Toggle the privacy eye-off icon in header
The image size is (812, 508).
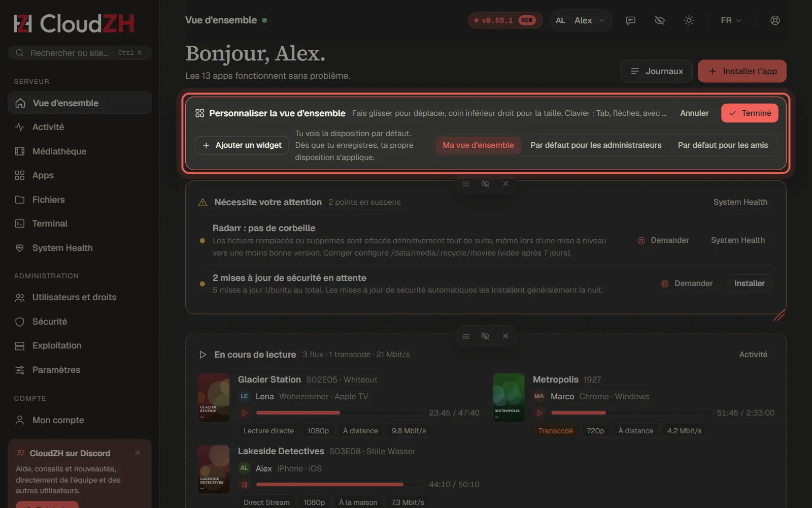[x=660, y=20]
